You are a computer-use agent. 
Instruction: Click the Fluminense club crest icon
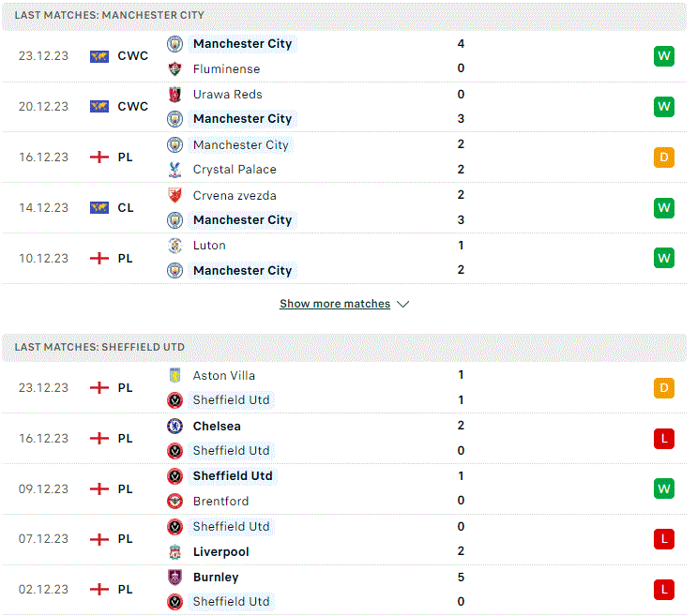175,68
